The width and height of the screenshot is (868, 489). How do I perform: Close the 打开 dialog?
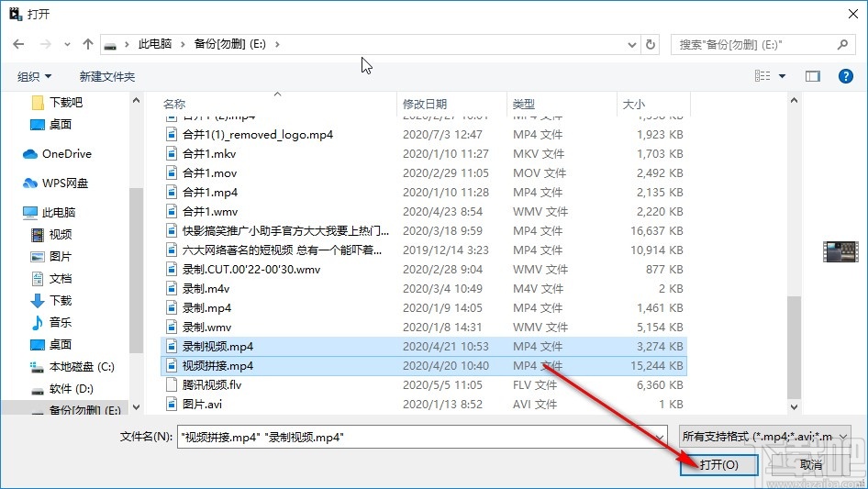[x=853, y=14]
